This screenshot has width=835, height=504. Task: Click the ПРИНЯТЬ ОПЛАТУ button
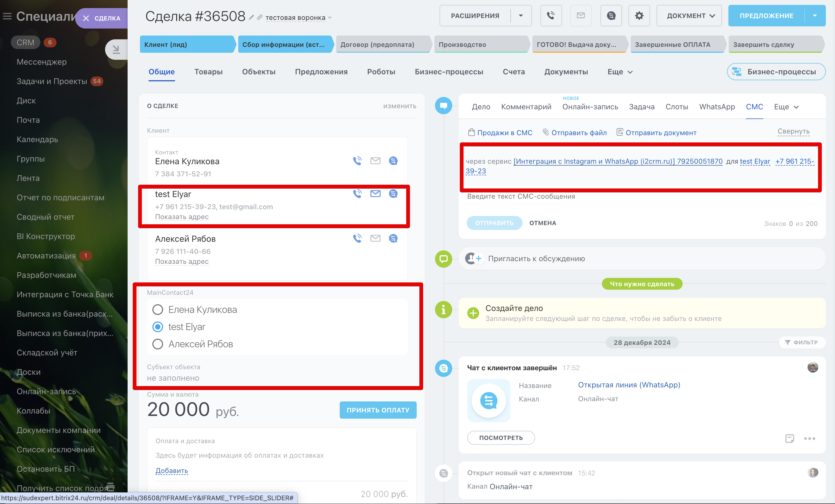[x=378, y=410]
